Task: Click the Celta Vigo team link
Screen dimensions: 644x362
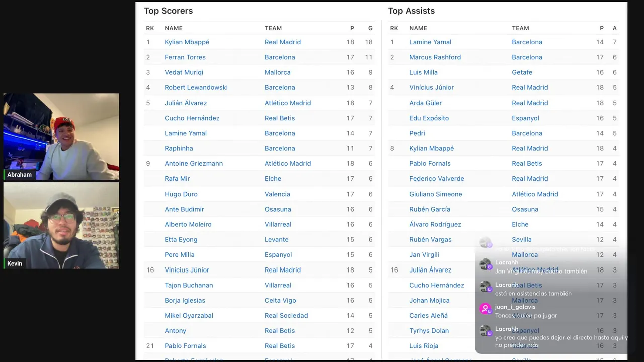Action: [x=280, y=300]
